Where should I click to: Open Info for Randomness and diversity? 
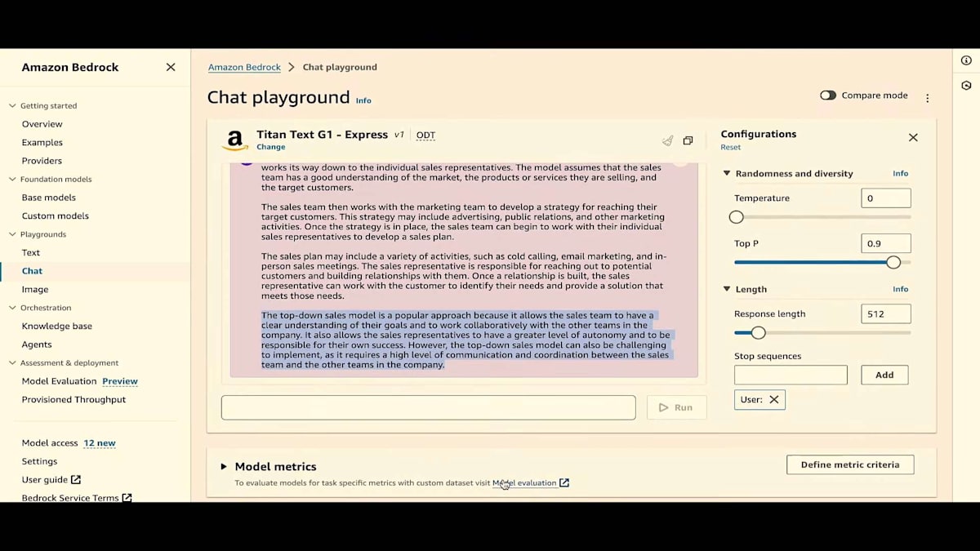[900, 173]
